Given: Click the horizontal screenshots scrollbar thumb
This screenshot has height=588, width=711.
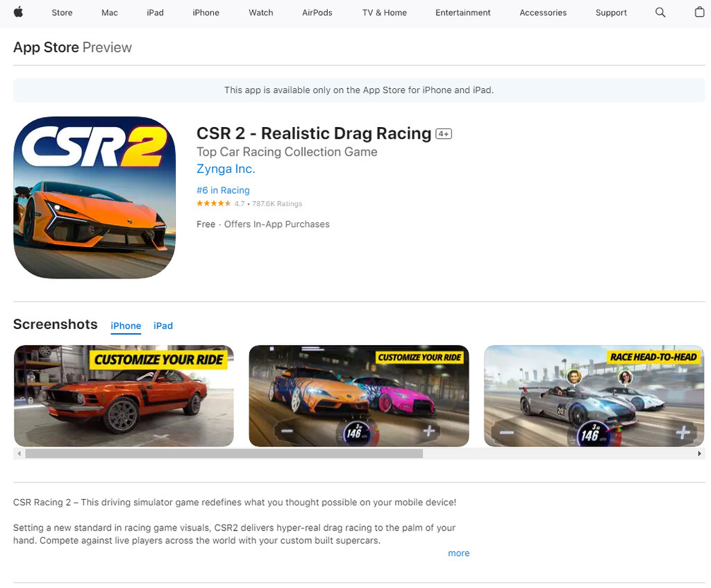Looking at the screenshot, I should [x=224, y=453].
